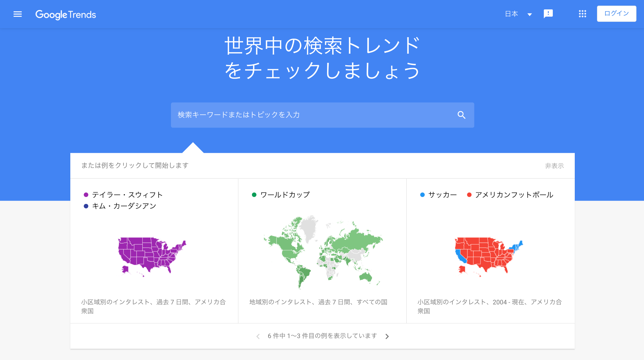Hide examples with 非表示 link
The width and height of the screenshot is (644, 360).
[x=554, y=166]
